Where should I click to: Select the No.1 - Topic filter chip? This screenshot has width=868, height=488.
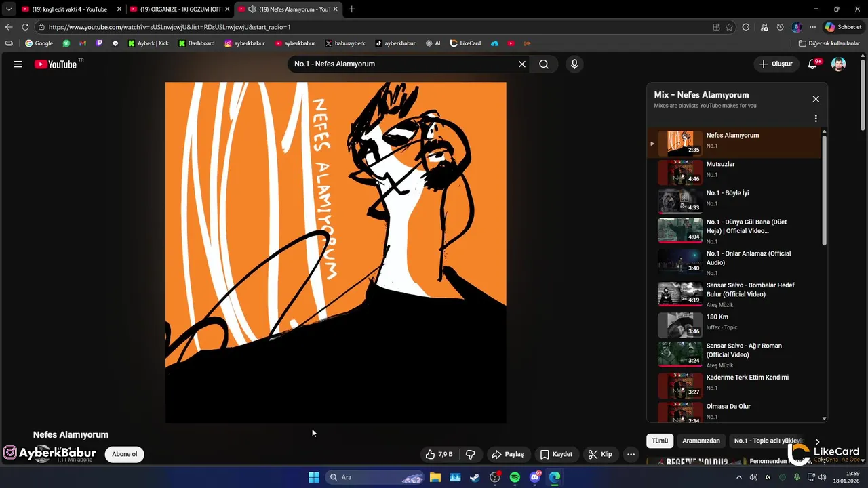click(x=768, y=441)
